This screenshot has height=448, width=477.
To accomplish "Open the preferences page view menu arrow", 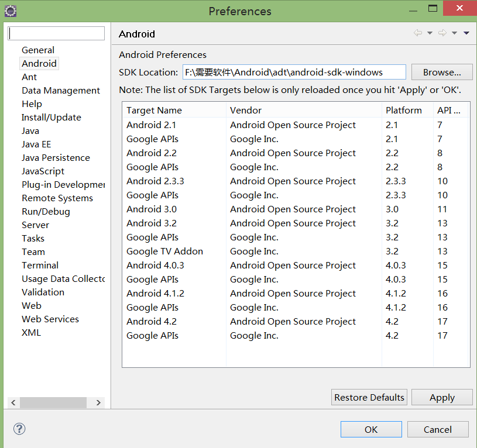I will pyautogui.click(x=466, y=33).
